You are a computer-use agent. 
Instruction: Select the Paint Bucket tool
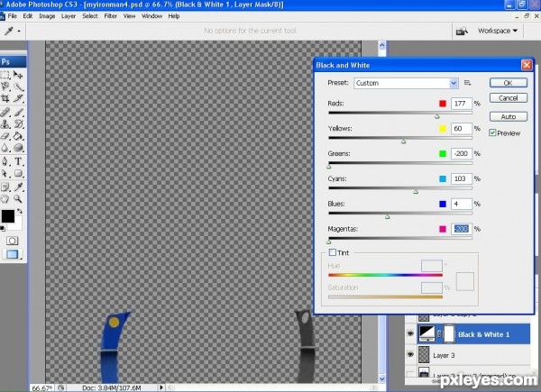pyautogui.click(x=18, y=136)
